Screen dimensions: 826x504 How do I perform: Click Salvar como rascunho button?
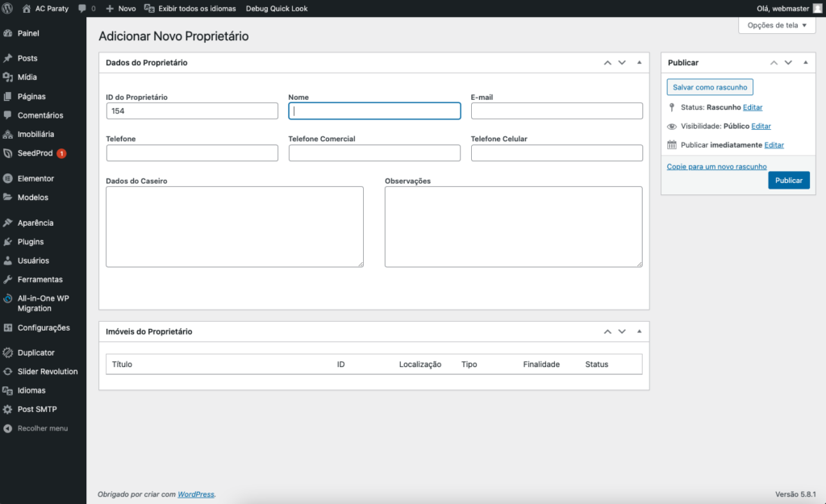click(710, 87)
